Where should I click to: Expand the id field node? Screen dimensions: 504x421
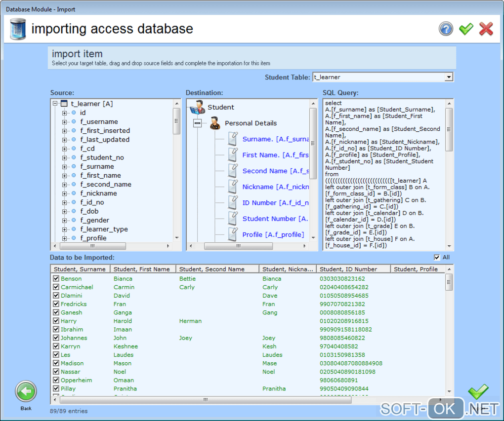(64, 113)
